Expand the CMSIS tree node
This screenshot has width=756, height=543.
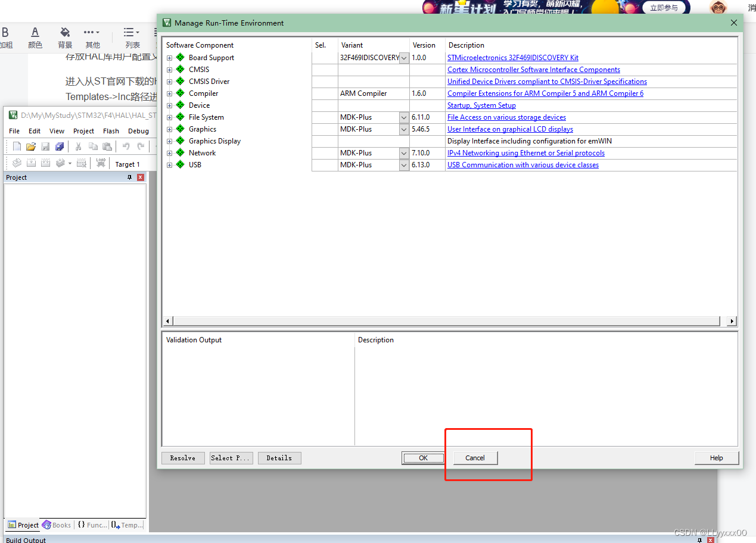point(169,70)
